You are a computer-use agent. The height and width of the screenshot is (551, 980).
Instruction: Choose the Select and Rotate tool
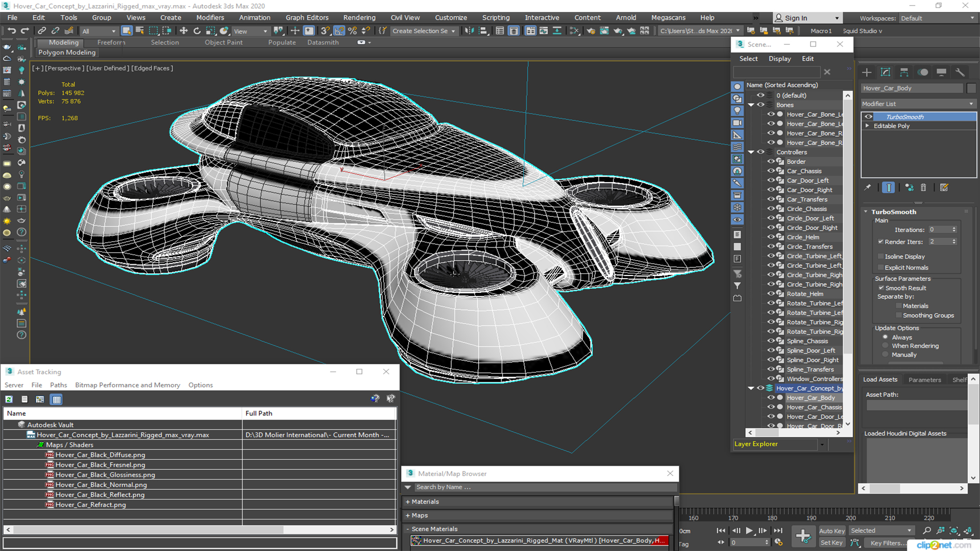[x=197, y=31]
